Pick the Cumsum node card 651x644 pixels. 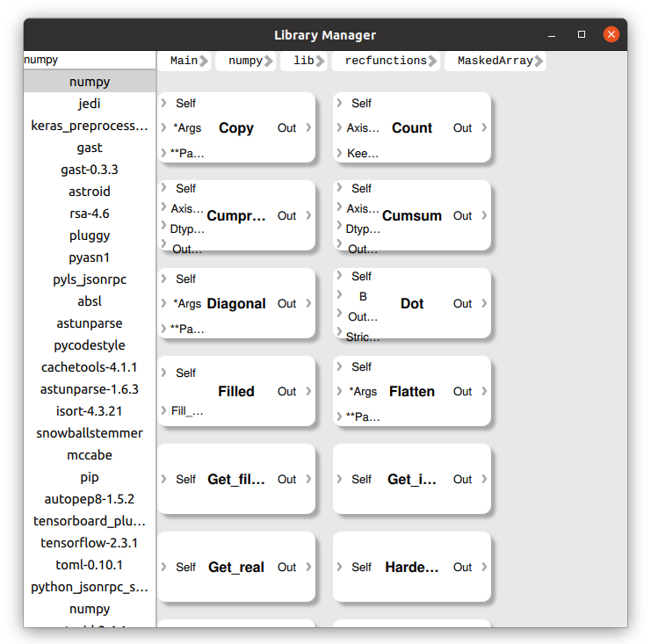(412, 215)
